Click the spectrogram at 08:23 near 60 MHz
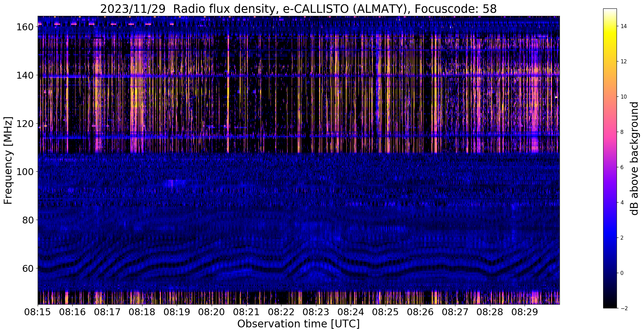644x333 pixels. [316, 268]
